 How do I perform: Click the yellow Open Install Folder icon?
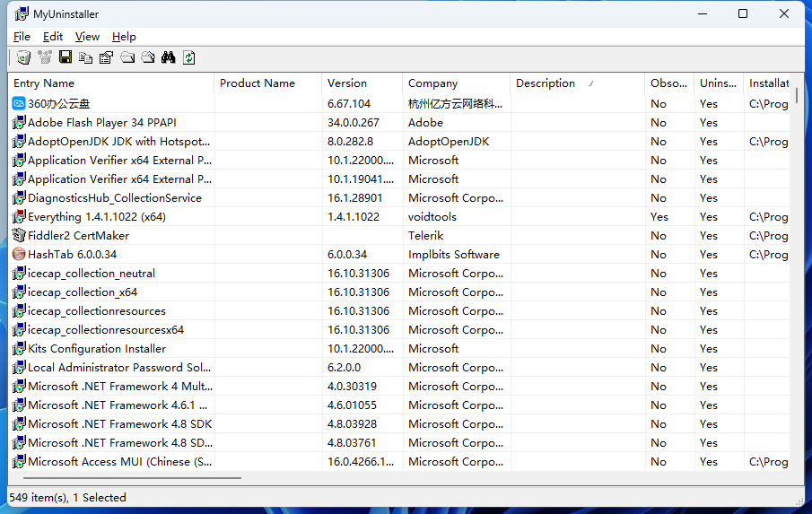pyautogui.click(x=127, y=58)
